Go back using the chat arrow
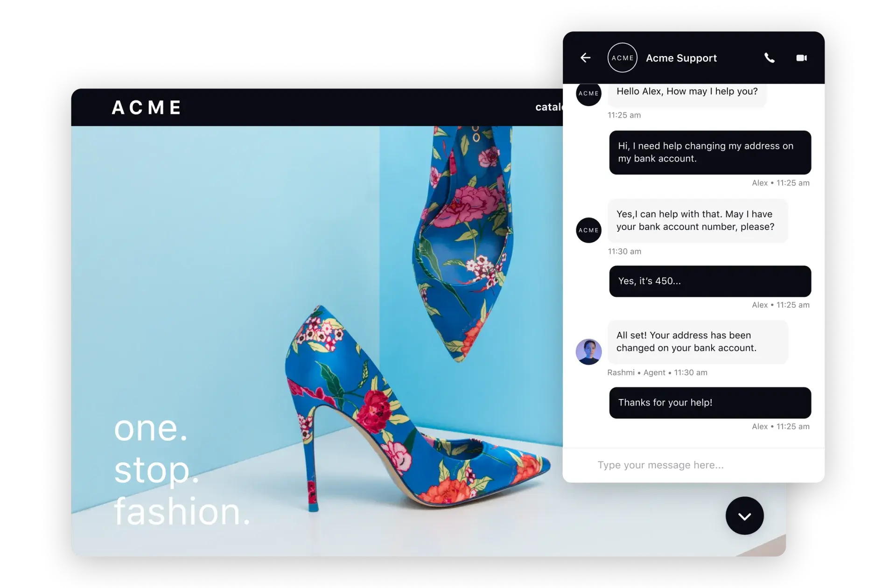The image size is (896, 588). click(585, 57)
